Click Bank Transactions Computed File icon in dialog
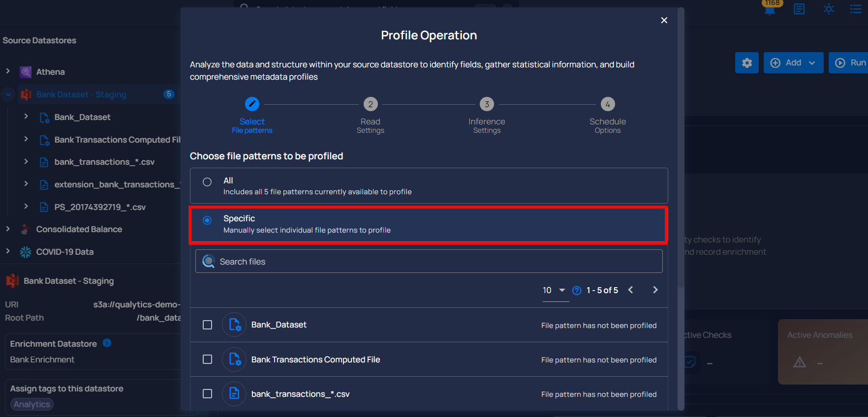The height and width of the screenshot is (417, 868). pyautogui.click(x=234, y=359)
